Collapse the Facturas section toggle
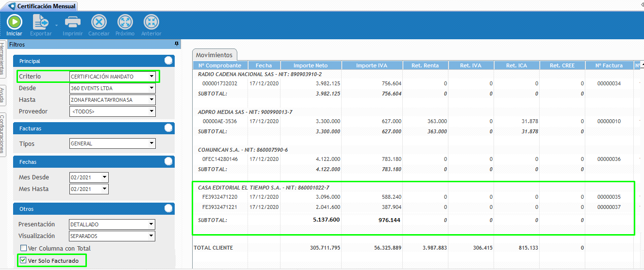Screen dimensions: 644x270 [168, 128]
